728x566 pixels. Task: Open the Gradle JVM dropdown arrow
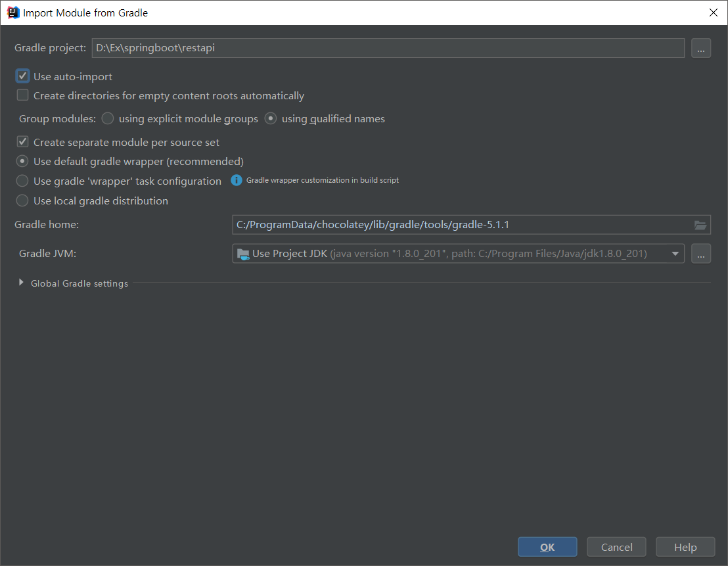(x=675, y=254)
